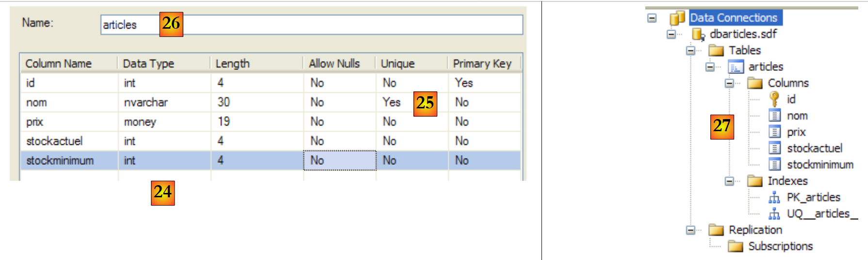Click the Data Connections database icon
Viewport: 868px width, 260px height.
coord(677,18)
